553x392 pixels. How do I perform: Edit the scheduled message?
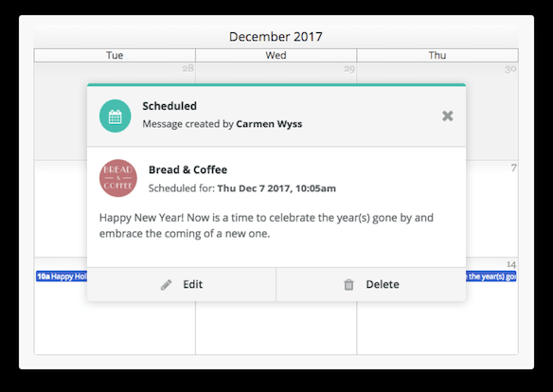(181, 284)
